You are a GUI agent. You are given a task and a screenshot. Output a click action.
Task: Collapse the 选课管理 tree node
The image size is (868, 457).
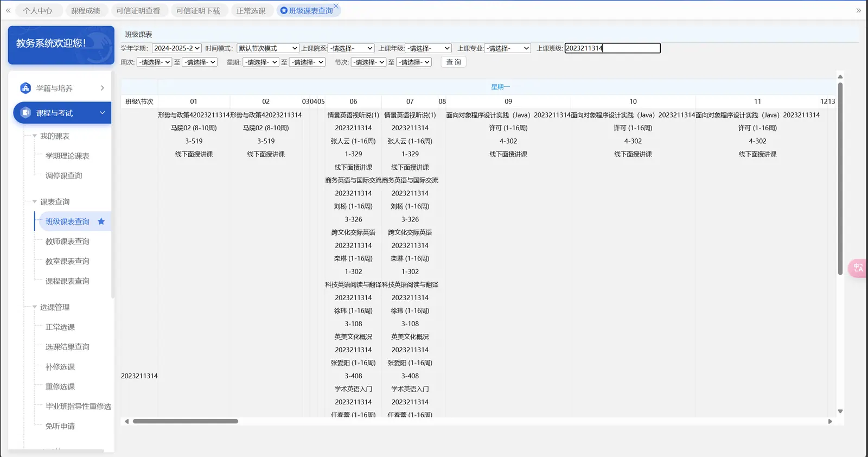(35, 307)
